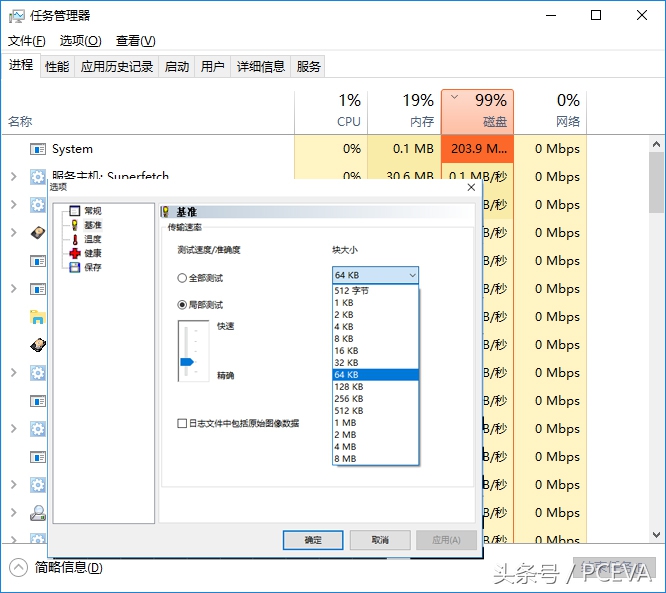Click the scrollbar down arrow

coord(656,535)
